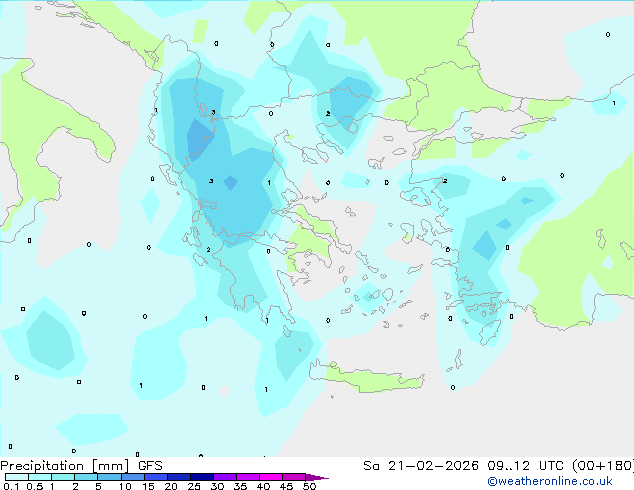Click the '50' legend scale label
Image resolution: width=634 pixels, height=490 pixels.
tap(309, 486)
